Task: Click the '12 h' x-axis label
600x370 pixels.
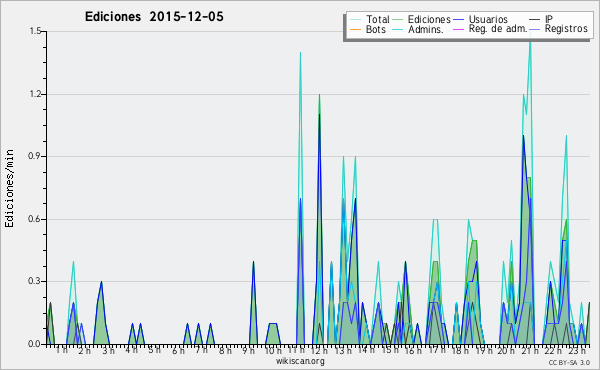Action: pyautogui.click(x=319, y=350)
